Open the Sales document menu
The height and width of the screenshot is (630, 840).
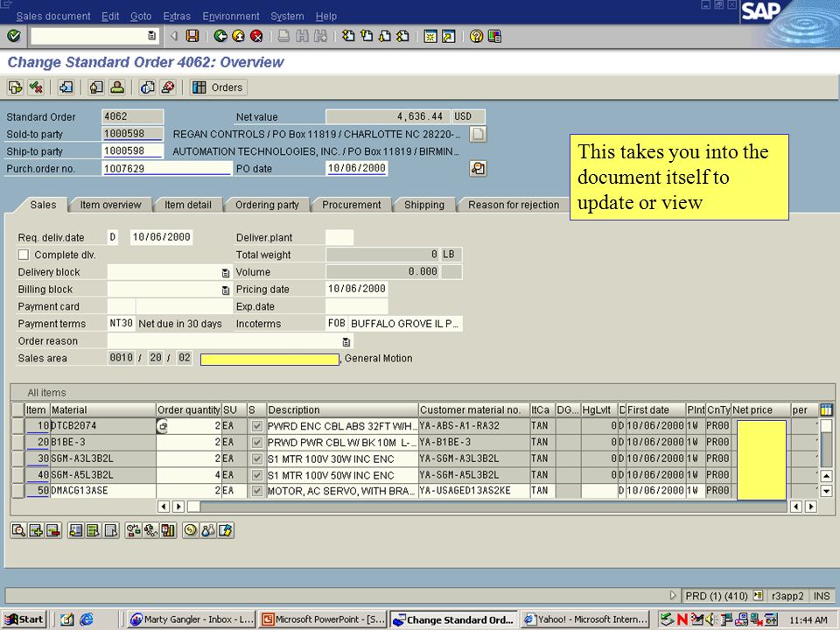[x=53, y=16]
